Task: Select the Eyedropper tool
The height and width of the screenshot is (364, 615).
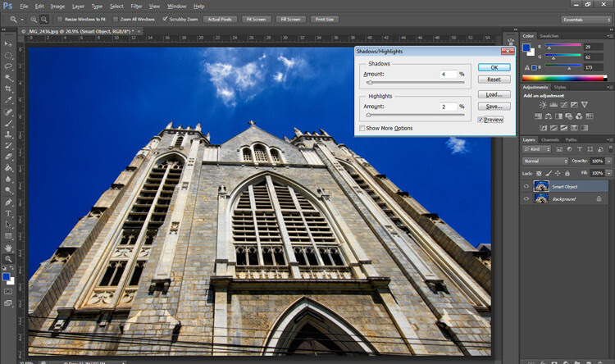Action: coord(8,100)
